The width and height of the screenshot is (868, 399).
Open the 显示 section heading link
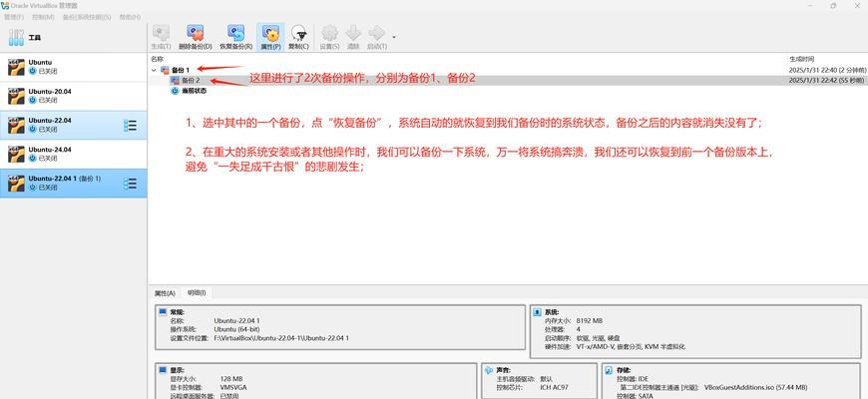177,370
